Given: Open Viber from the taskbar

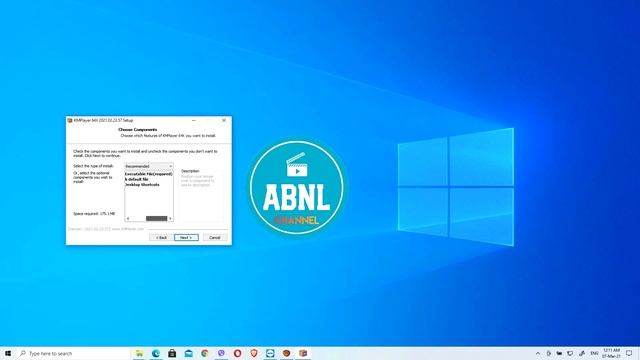Looking at the screenshot, I should 221,353.
